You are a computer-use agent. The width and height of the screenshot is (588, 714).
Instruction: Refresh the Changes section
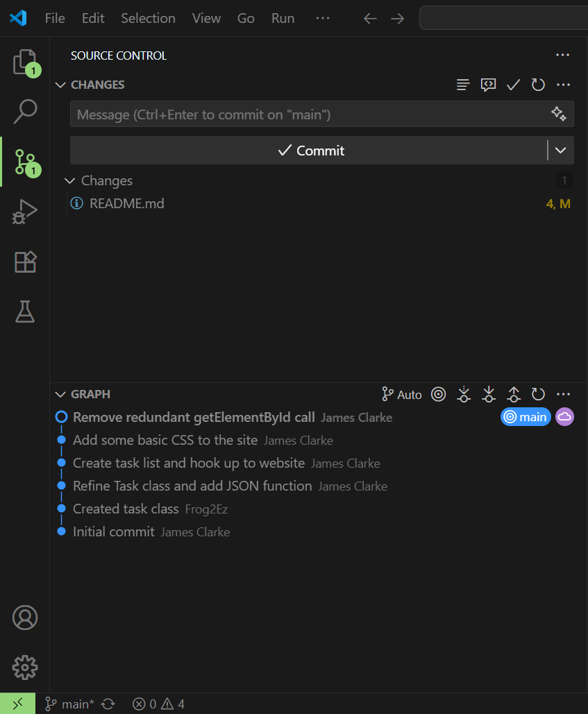coord(538,85)
